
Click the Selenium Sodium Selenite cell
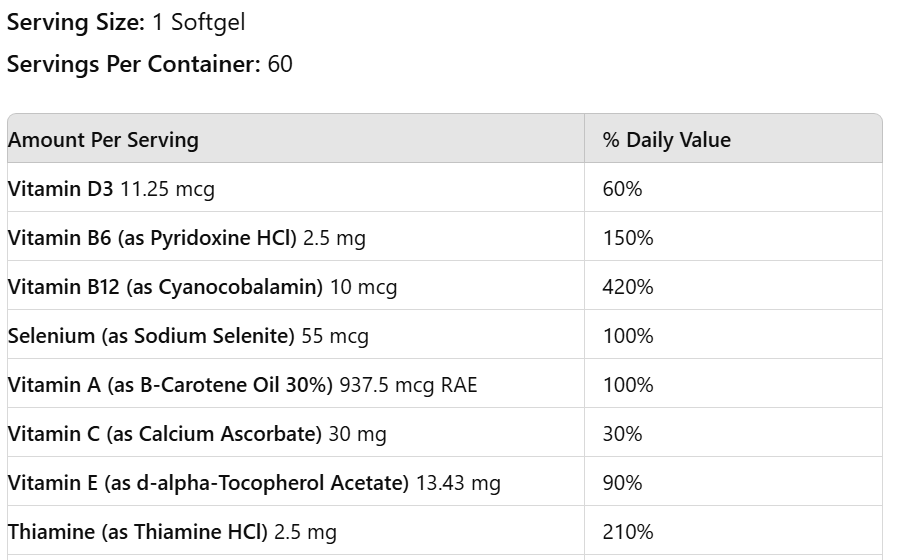188,336
